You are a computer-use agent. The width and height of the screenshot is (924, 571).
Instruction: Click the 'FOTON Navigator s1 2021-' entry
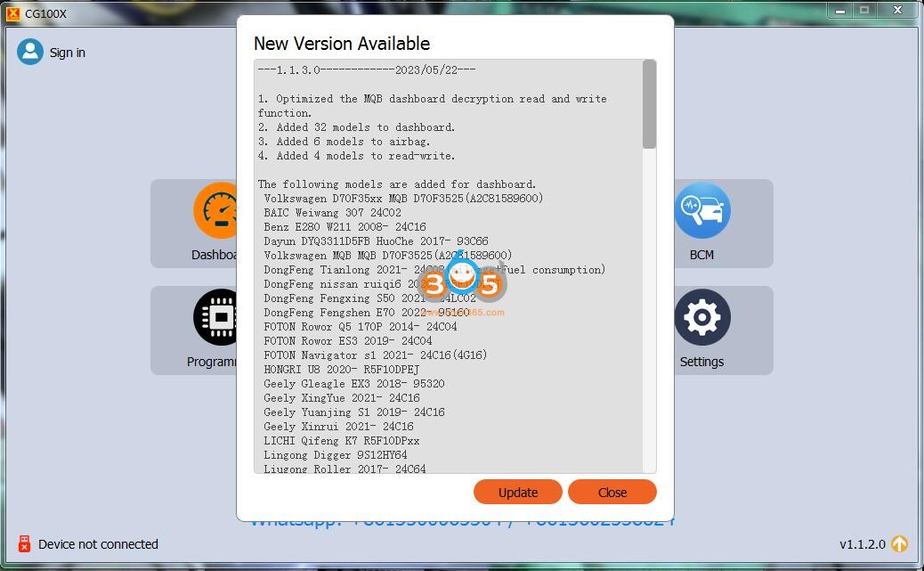376,355
